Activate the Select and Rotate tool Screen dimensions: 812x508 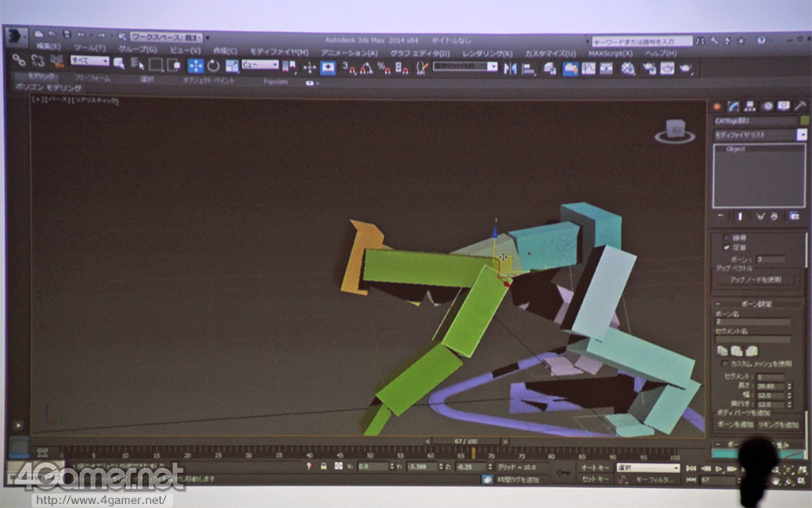pyautogui.click(x=213, y=66)
